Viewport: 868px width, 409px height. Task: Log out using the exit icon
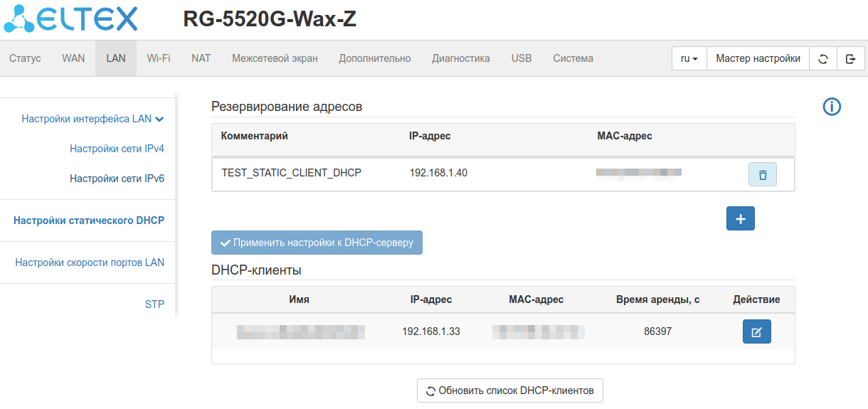coord(850,59)
